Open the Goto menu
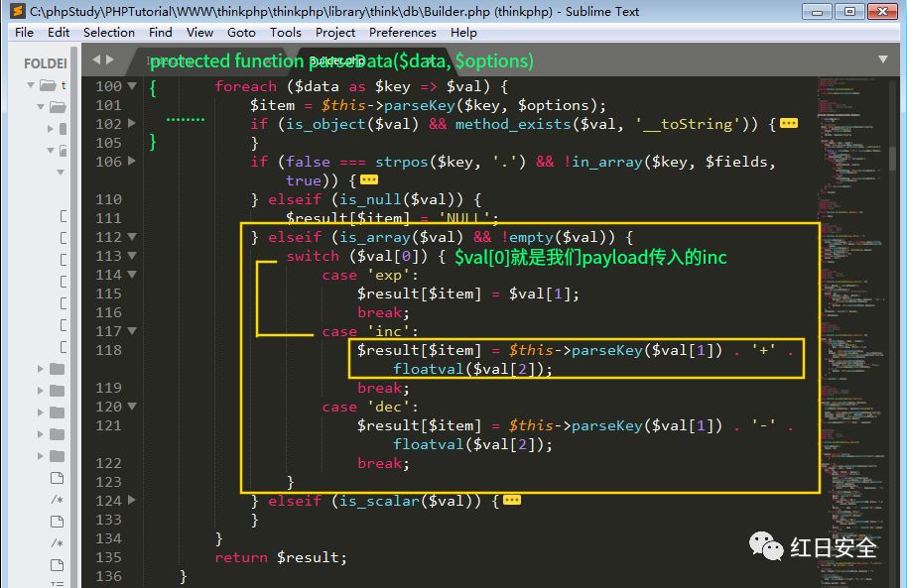Image resolution: width=907 pixels, height=588 pixels. (x=241, y=33)
